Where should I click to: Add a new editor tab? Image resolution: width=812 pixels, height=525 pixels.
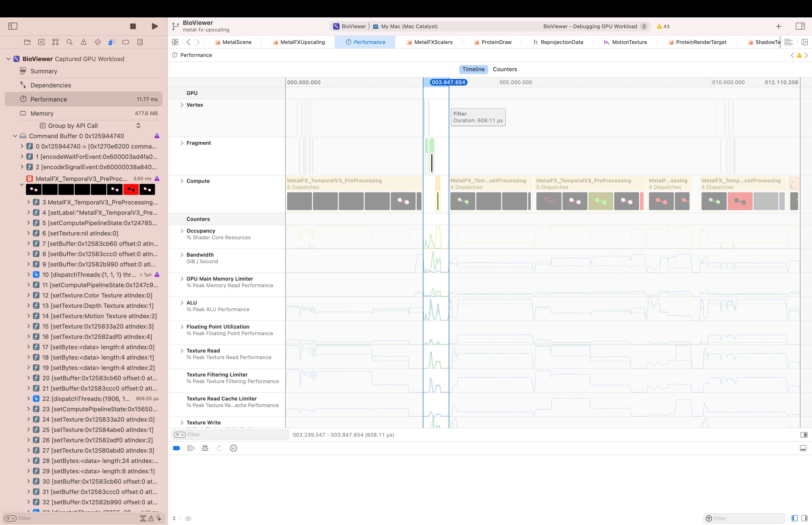[x=779, y=26]
